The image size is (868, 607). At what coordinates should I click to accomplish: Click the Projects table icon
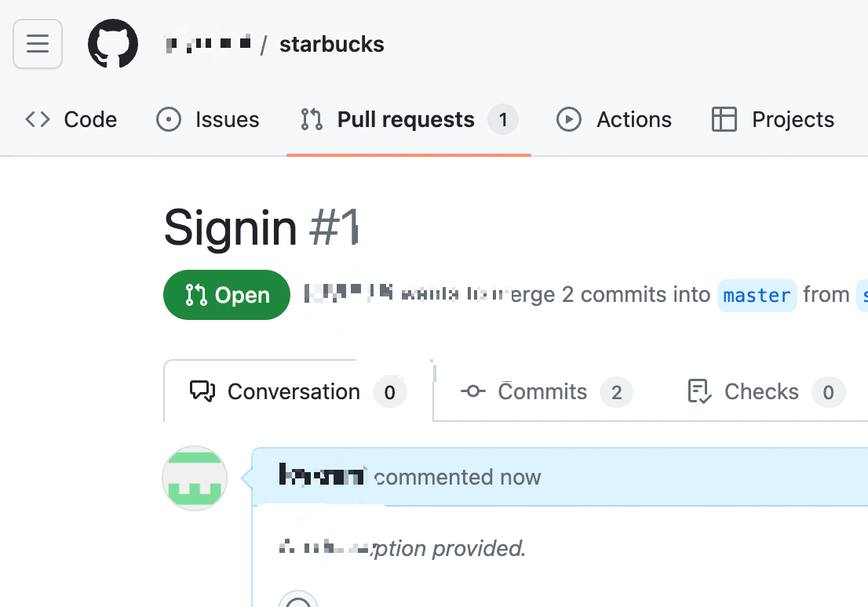[x=724, y=119]
